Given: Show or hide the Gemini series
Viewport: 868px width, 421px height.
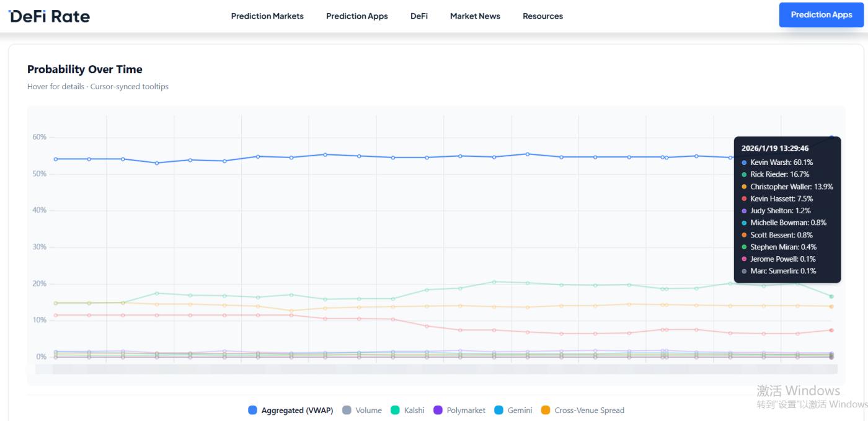Looking at the screenshot, I should (513, 410).
